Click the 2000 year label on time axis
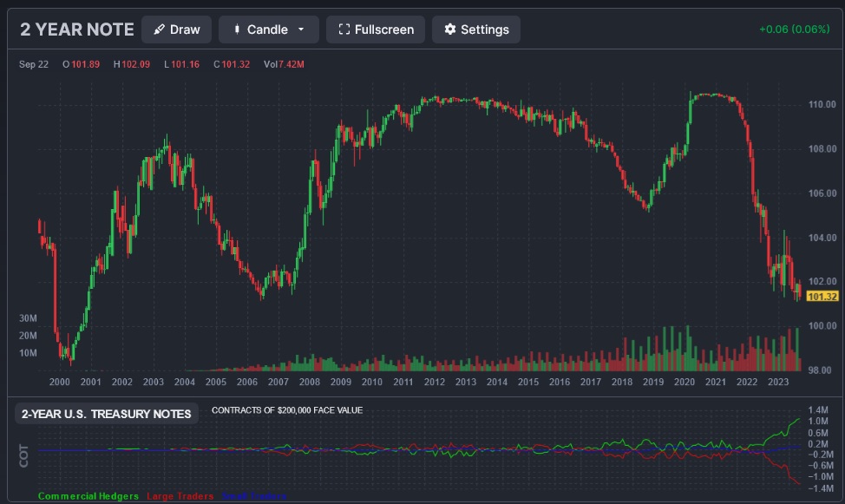 pos(60,382)
